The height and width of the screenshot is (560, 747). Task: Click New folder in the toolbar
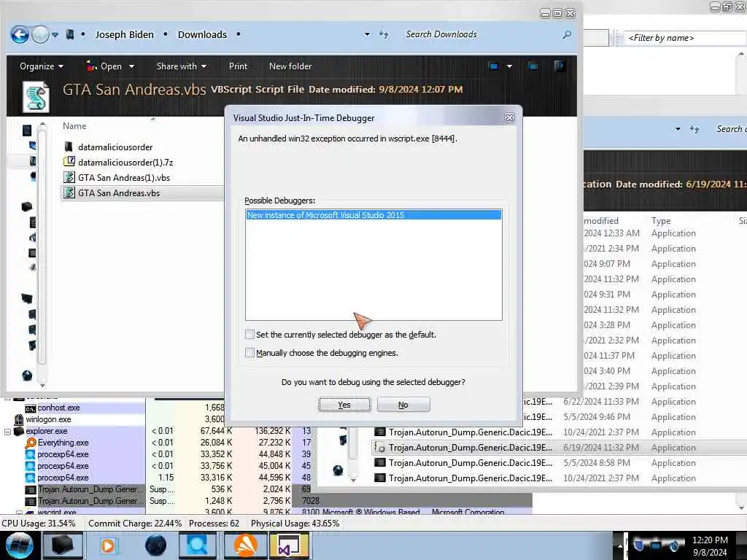click(290, 66)
